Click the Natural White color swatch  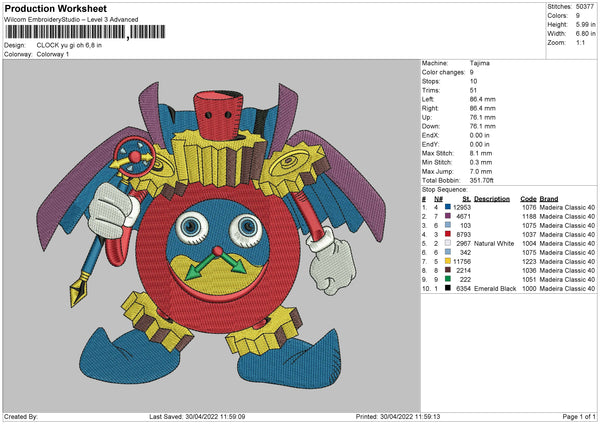[x=447, y=243]
